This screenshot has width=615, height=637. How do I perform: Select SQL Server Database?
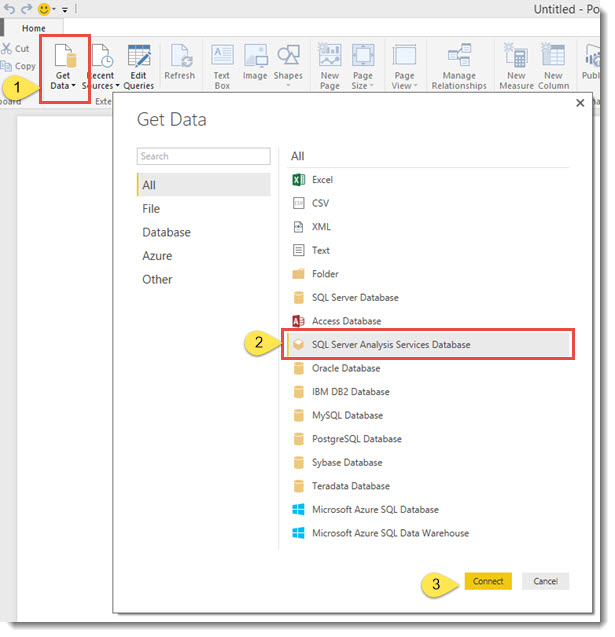coord(429,297)
